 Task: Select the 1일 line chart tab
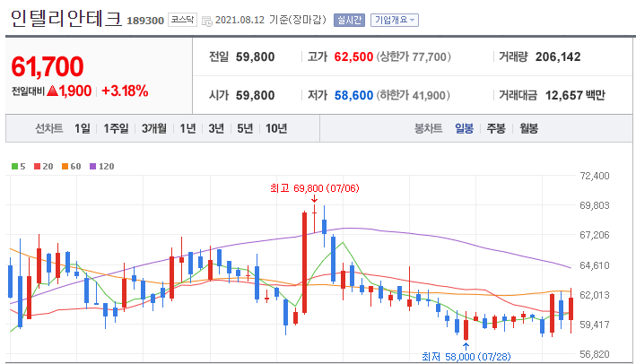click(82, 128)
